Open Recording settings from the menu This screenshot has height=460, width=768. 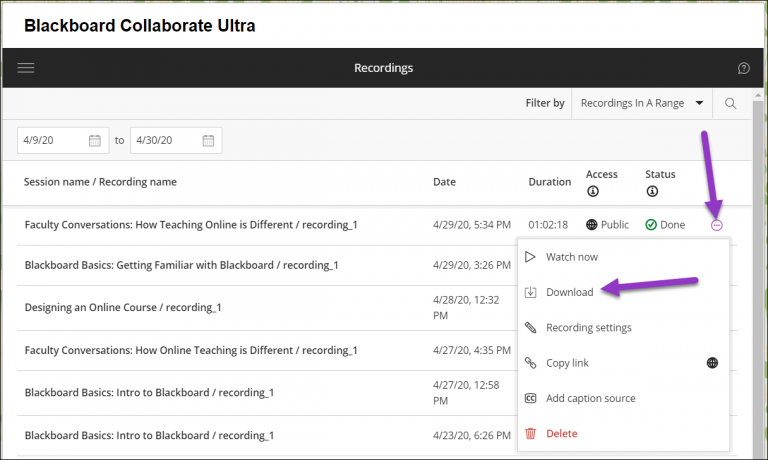tap(588, 328)
